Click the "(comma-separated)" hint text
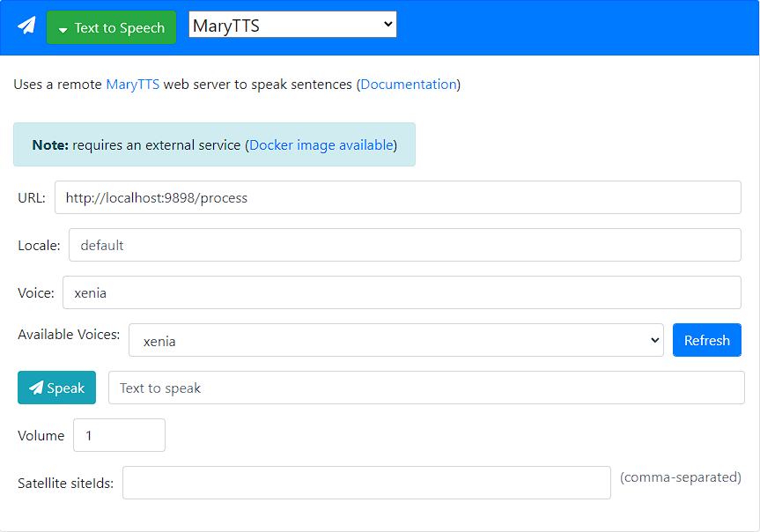Viewport: 760px width, 532px height. pos(681,477)
